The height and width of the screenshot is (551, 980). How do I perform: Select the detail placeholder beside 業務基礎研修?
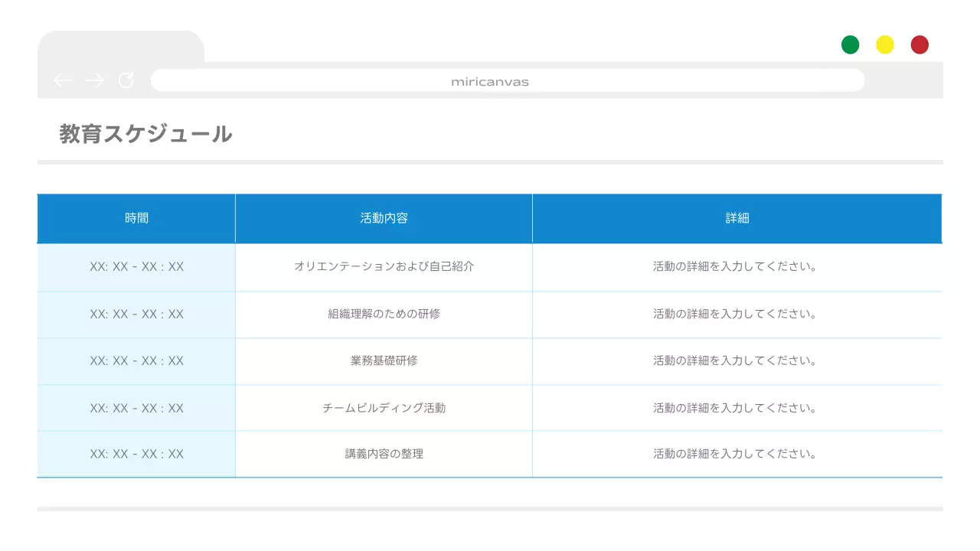(x=737, y=360)
